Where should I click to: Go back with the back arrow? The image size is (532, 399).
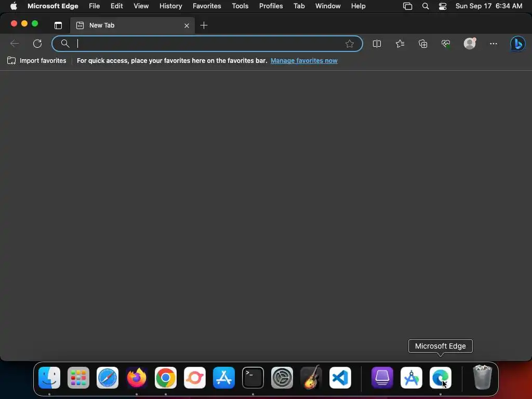coord(14,44)
